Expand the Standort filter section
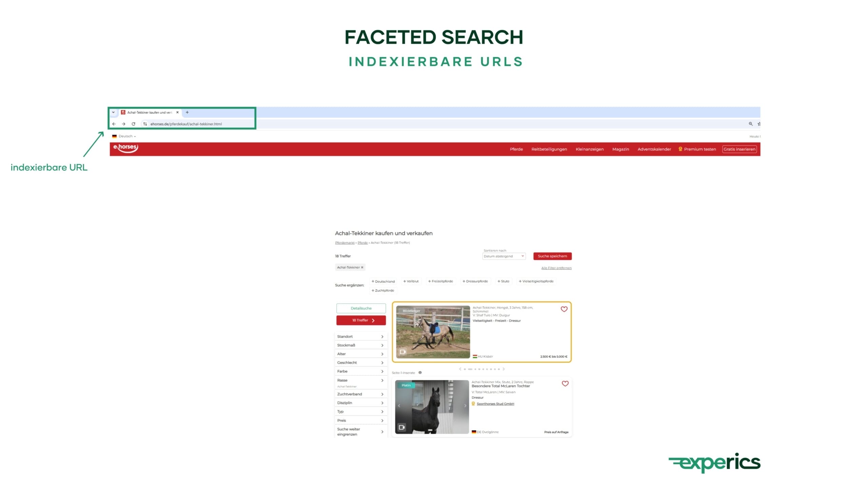Image resolution: width=868 pixels, height=488 pixels. pos(361,336)
